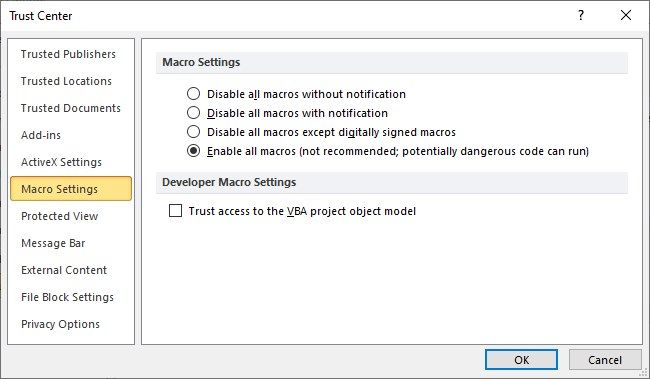Go to the Add-ins section
Screen dimensions: 650x379
(41, 135)
